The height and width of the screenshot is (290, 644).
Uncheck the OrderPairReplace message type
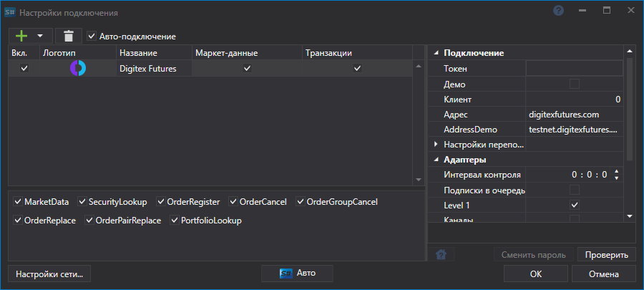tap(89, 220)
